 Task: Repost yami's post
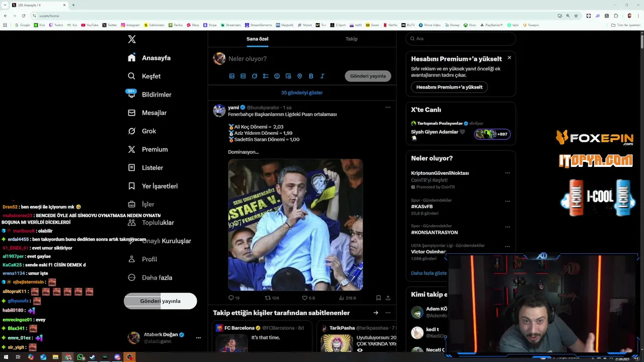coord(272,298)
